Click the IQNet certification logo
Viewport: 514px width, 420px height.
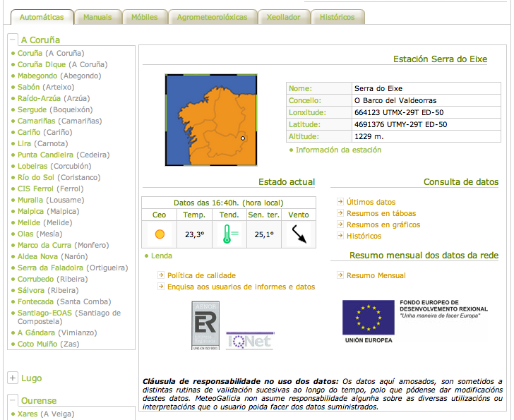250,341
